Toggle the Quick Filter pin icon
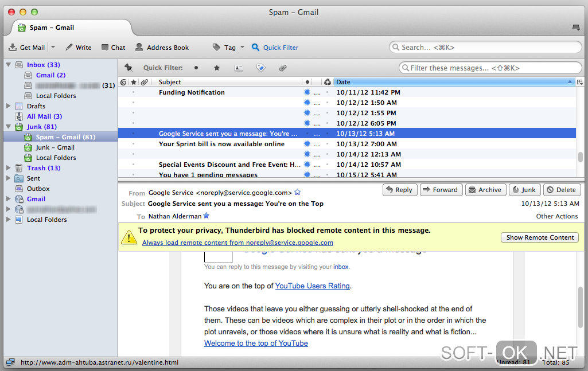 tap(128, 68)
